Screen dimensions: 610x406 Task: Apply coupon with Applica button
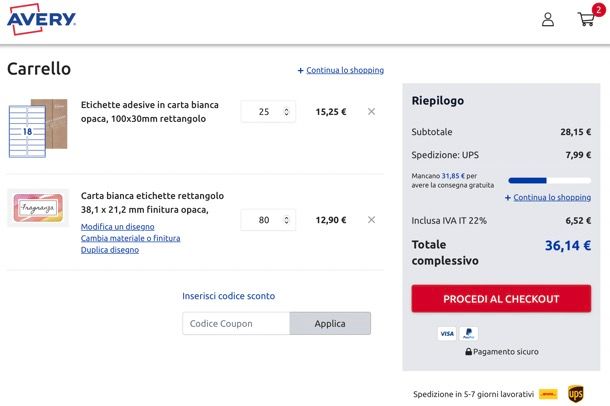click(x=330, y=323)
